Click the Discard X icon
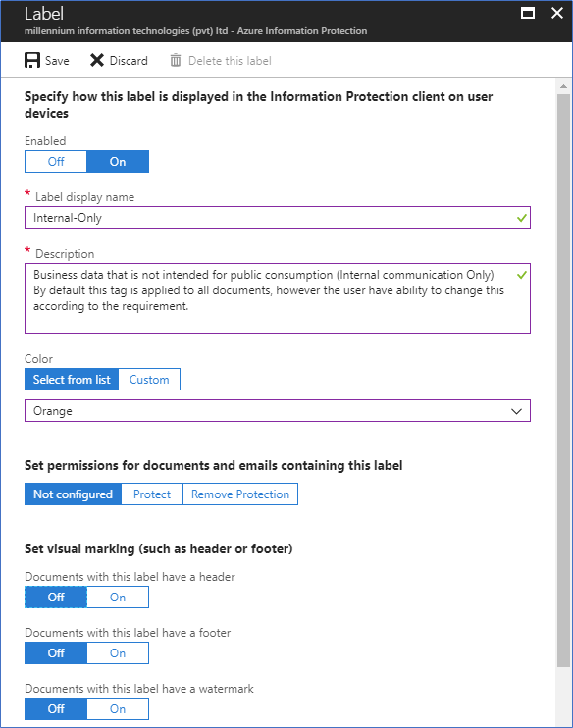The height and width of the screenshot is (728, 573). (96, 61)
